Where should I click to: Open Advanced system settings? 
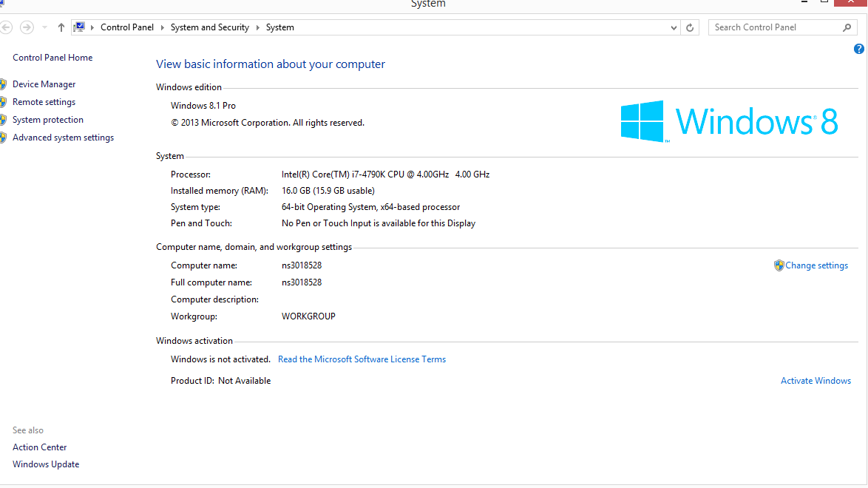(63, 138)
